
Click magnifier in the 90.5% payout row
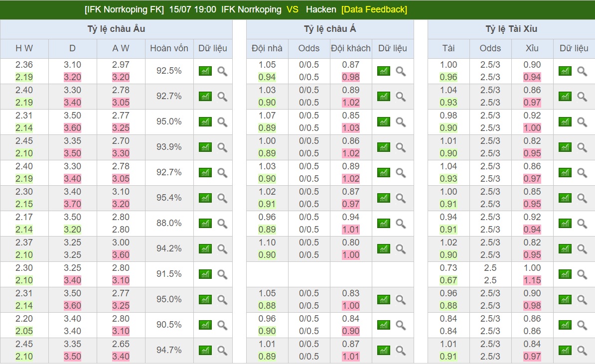[222, 325]
